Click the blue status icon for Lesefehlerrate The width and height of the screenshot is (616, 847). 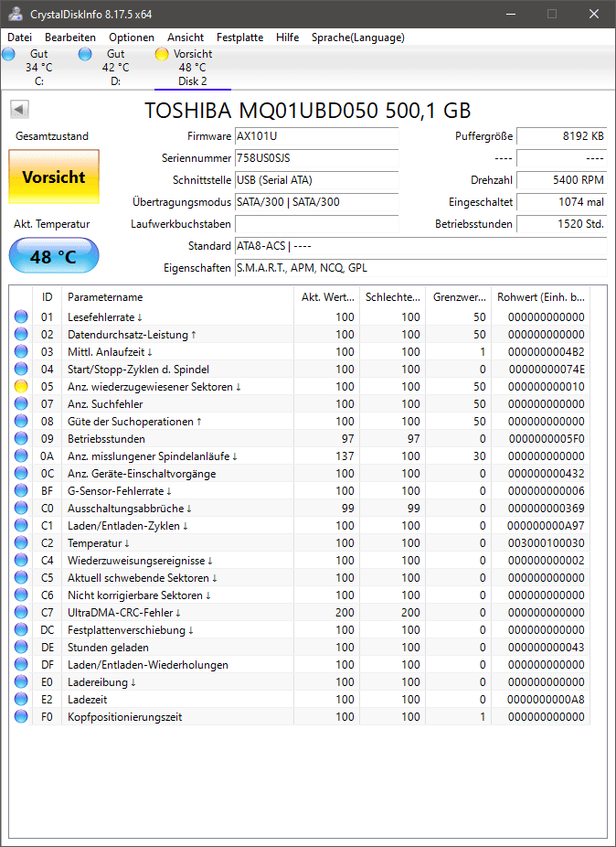click(21, 317)
